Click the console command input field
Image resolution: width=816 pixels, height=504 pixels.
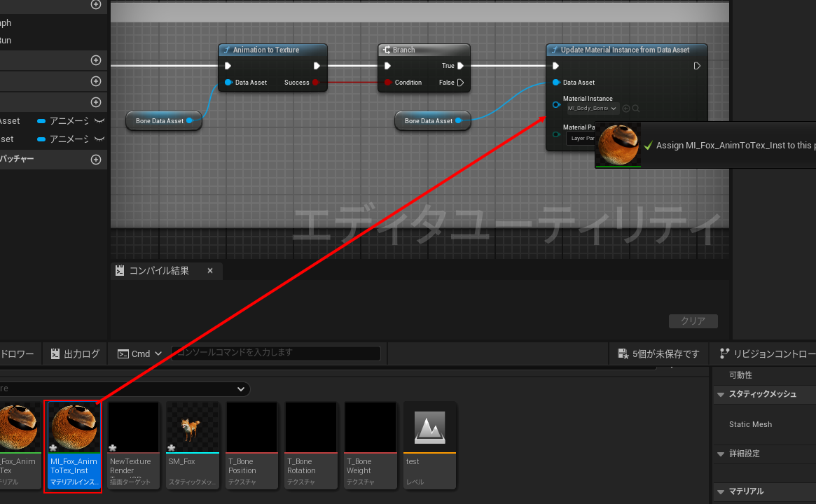277,353
